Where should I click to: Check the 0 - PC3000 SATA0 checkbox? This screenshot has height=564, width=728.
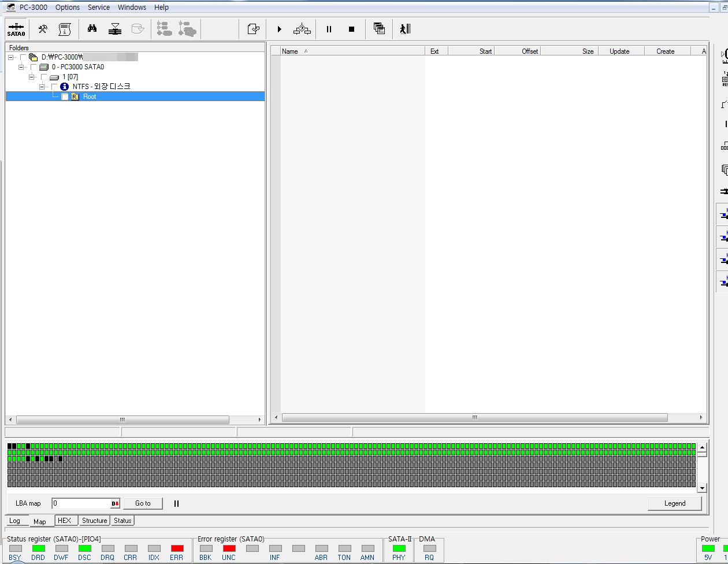34,67
